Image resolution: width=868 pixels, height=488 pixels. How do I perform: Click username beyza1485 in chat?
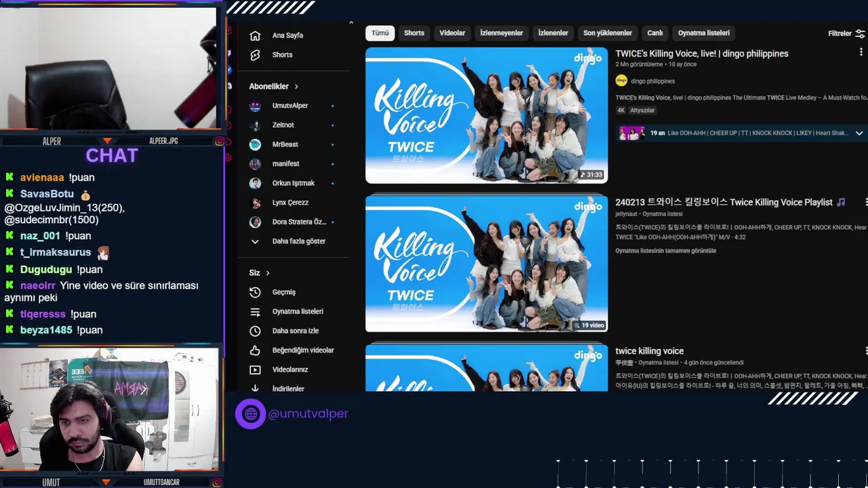(46, 330)
